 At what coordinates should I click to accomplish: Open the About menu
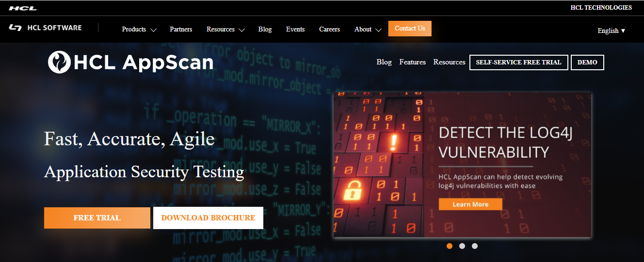click(363, 30)
